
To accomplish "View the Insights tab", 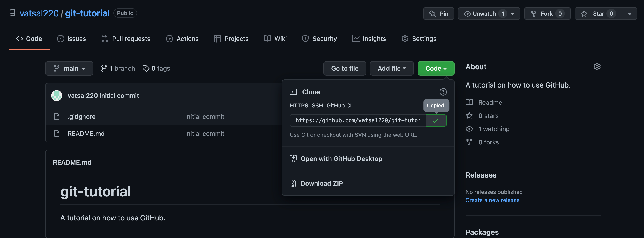I will [369, 39].
